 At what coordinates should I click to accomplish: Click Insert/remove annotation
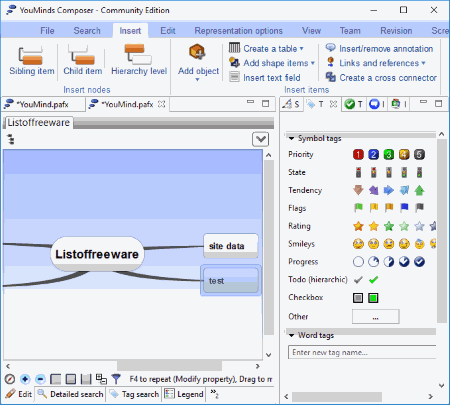point(379,48)
